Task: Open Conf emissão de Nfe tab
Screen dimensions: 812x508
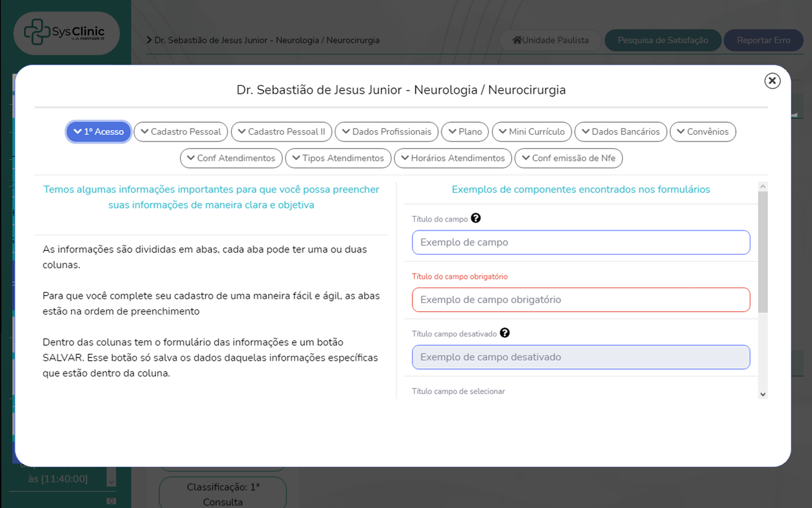Action: pyautogui.click(x=569, y=158)
